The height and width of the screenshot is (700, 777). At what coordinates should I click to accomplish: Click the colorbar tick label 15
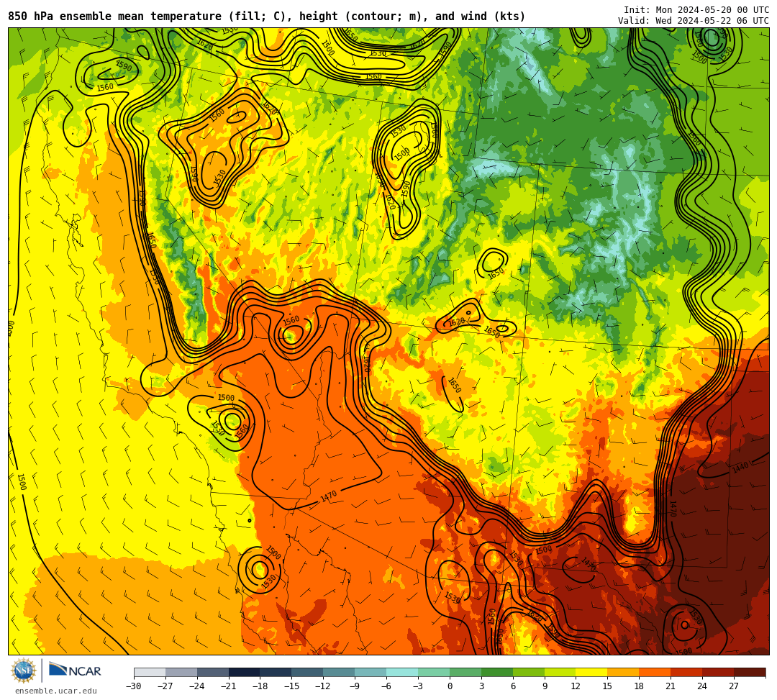(608, 686)
